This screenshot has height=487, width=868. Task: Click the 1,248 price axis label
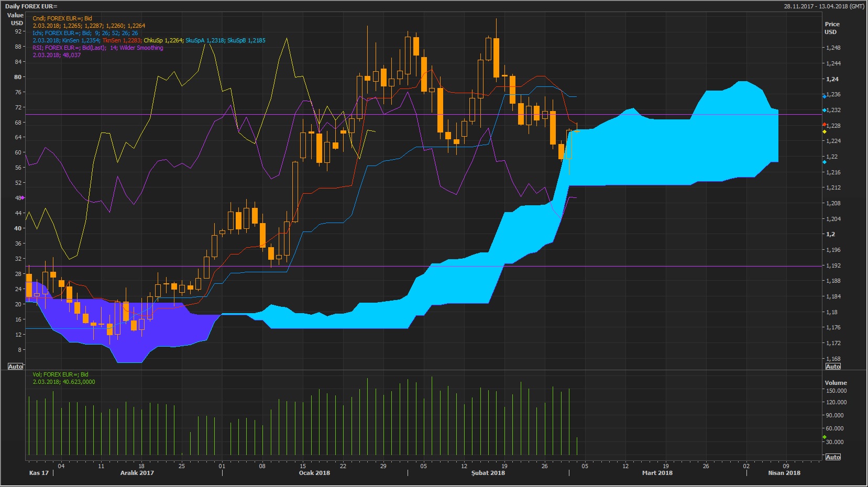click(x=833, y=48)
